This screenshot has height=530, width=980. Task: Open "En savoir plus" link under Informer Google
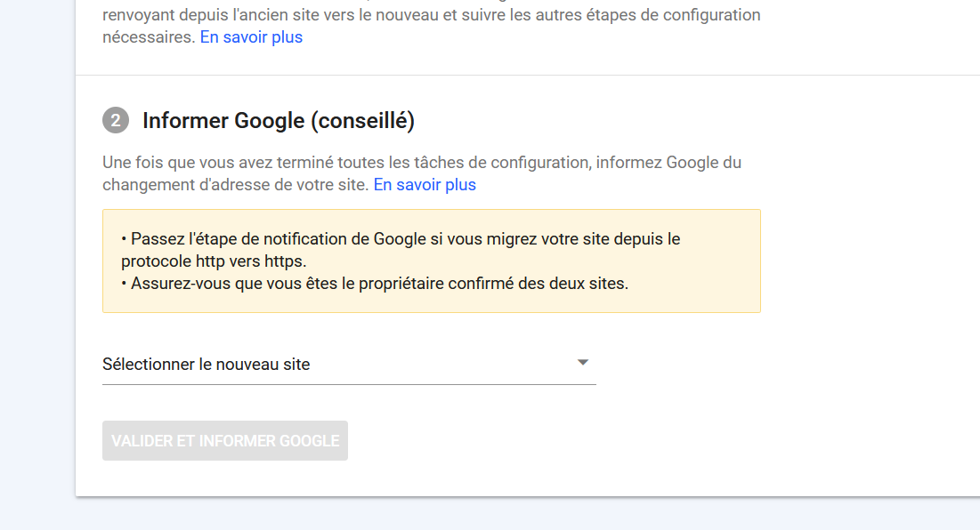(x=425, y=185)
